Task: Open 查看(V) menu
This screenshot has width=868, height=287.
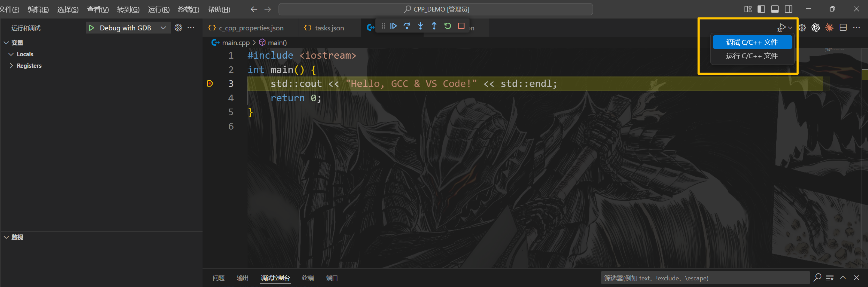Action: coord(98,9)
